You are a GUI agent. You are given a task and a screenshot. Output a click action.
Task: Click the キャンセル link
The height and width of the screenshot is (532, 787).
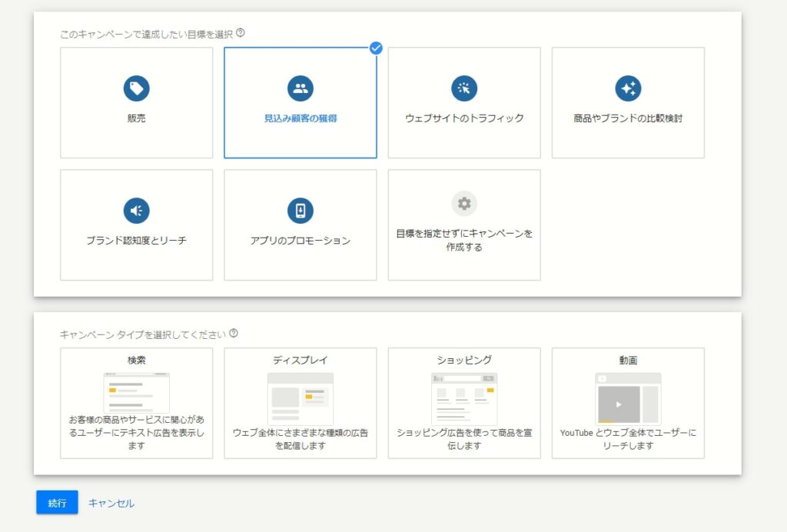click(111, 503)
